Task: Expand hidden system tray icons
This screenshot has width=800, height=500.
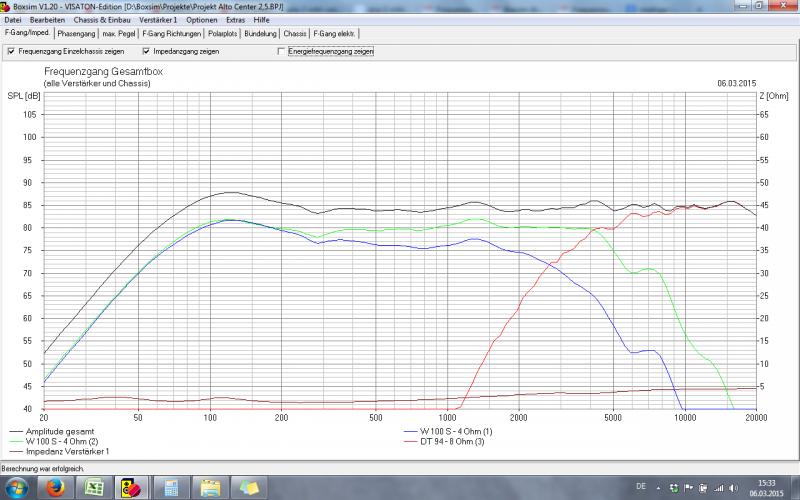Action: (659, 487)
